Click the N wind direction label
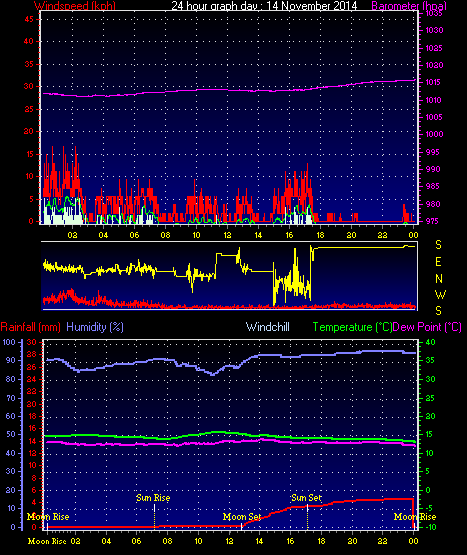This screenshot has width=467, height=555. pos(439,279)
